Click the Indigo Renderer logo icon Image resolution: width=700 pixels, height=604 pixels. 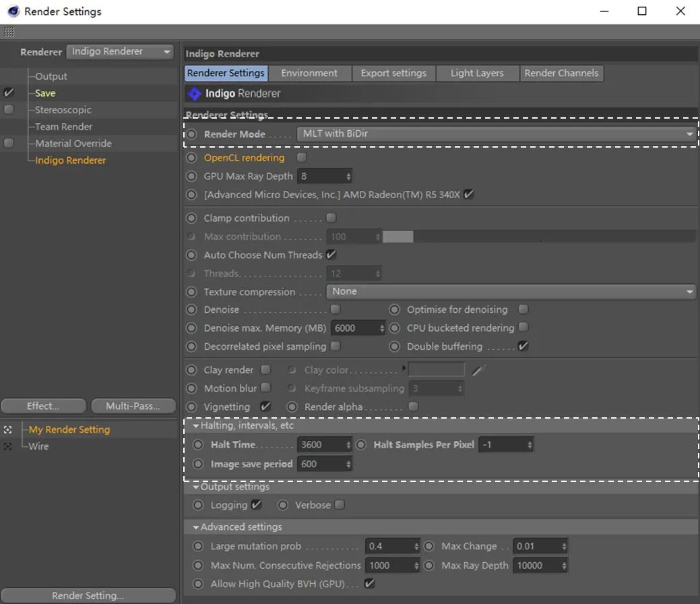click(x=194, y=94)
